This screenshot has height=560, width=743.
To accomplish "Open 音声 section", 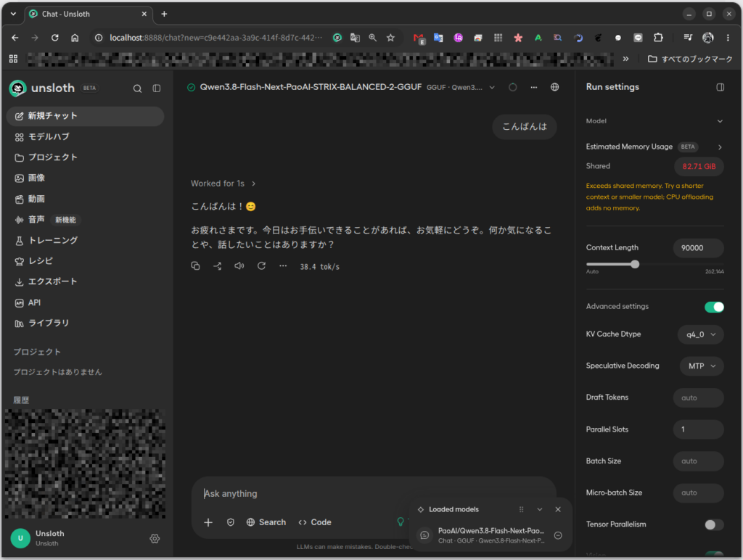I will point(86,219).
